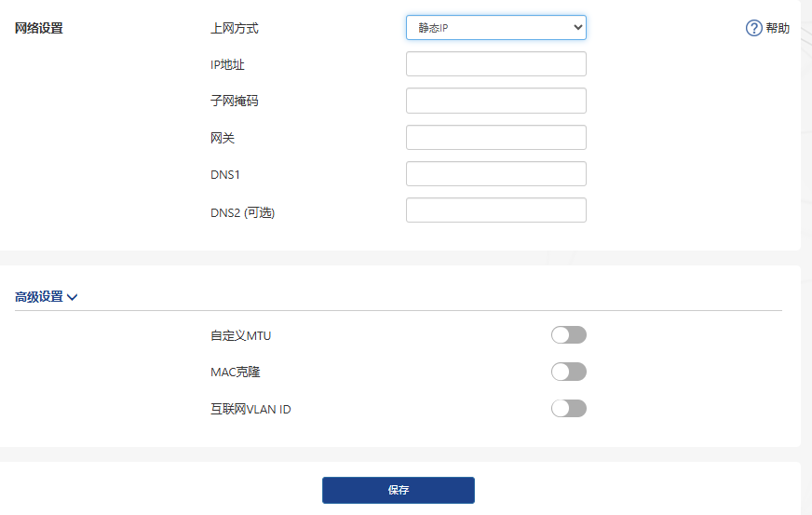812x515 pixels.
Task: Enable the 自定义MTU switch
Action: click(x=568, y=335)
